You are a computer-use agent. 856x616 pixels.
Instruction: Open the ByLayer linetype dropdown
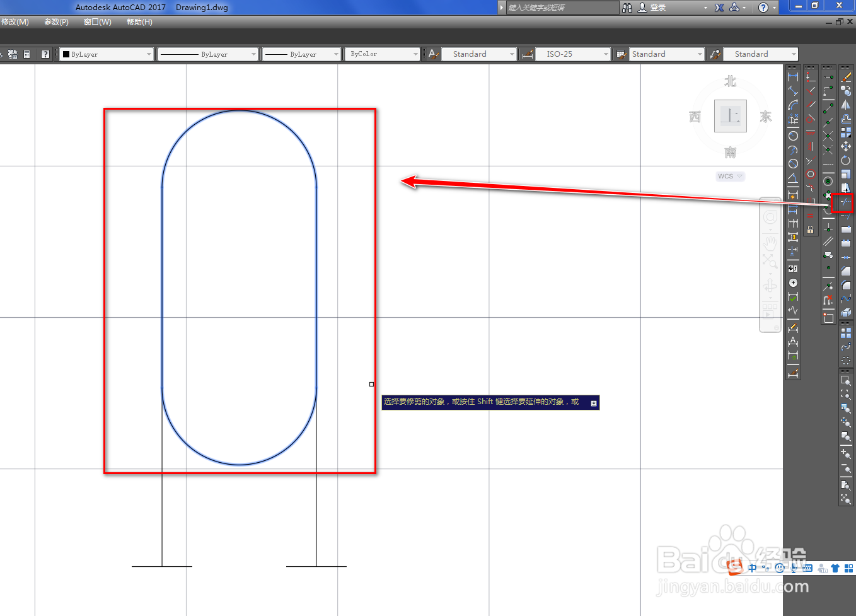tap(208, 54)
